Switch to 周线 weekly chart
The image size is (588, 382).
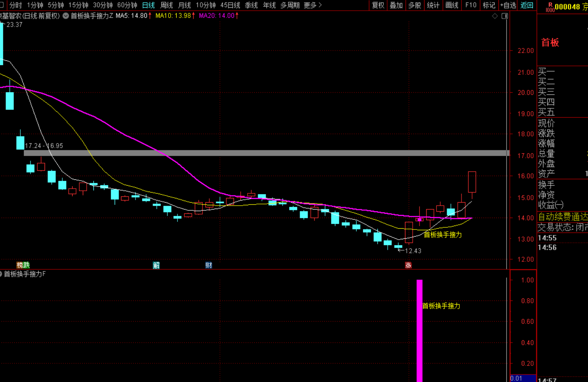[x=166, y=5]
